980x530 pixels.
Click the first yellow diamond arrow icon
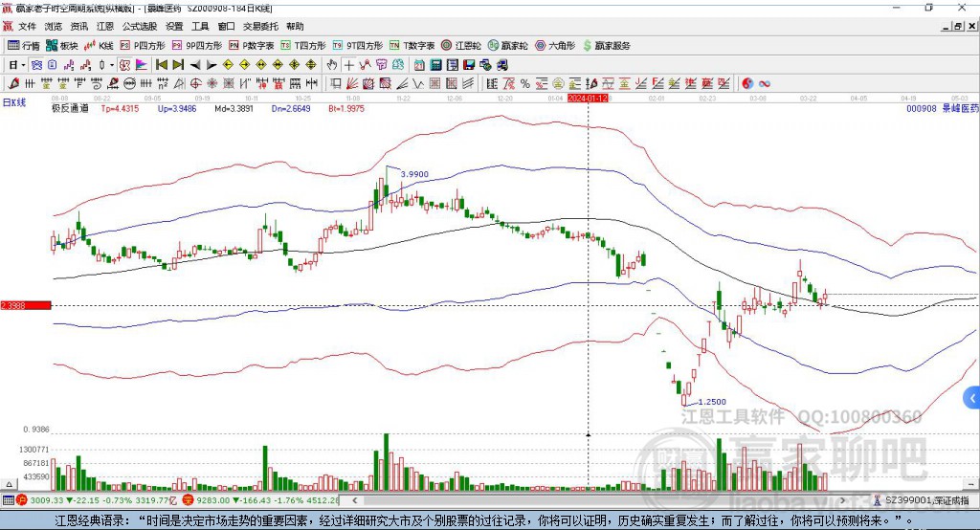coord(228,65)
